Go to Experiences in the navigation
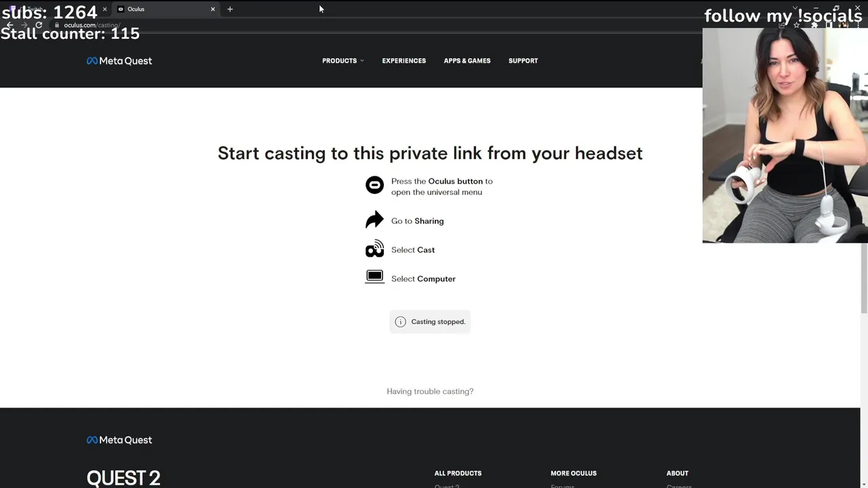The height and width of the screenshot is (488, 868). point(403,61)
